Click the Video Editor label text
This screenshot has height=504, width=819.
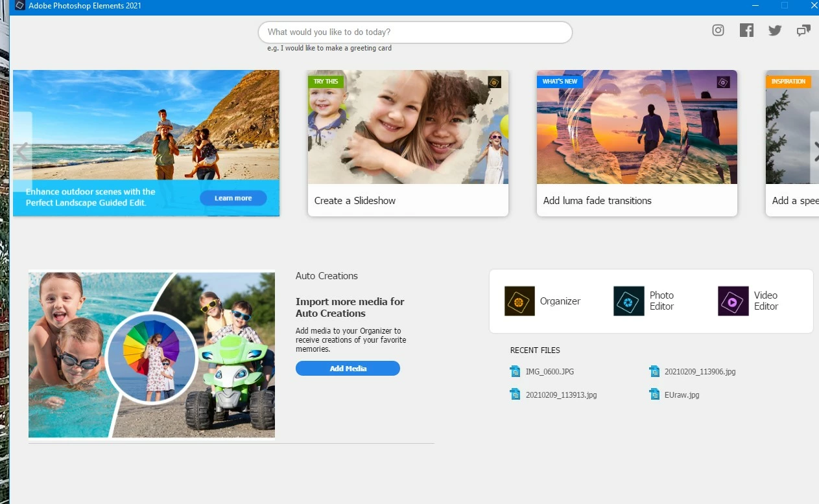pos(766,301)
